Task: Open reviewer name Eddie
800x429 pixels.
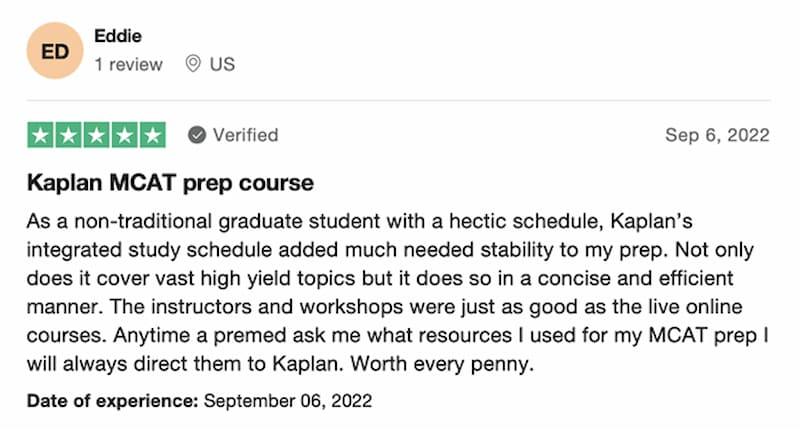Action: pyautogui.click(x=118, y=36)
